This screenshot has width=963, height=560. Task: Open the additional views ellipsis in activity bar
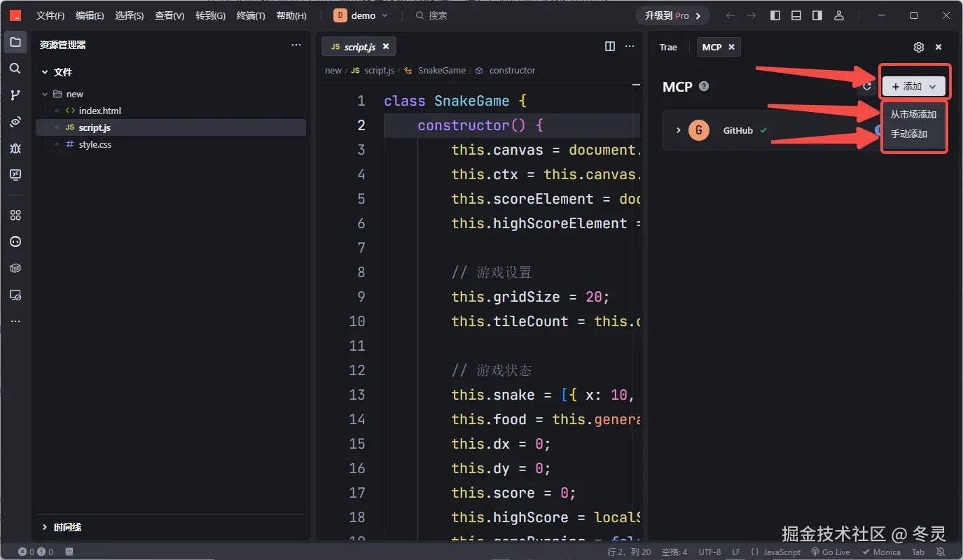pos(15,321)
